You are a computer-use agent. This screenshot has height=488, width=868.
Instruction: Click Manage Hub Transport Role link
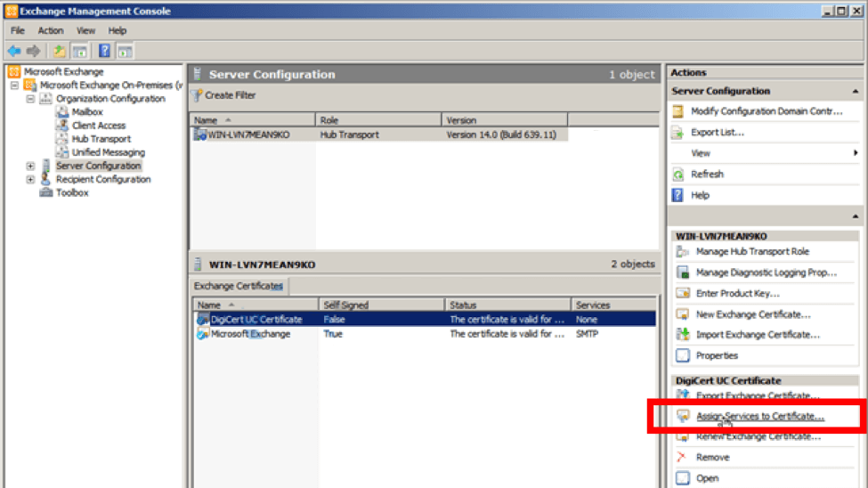tap(752, 251)
